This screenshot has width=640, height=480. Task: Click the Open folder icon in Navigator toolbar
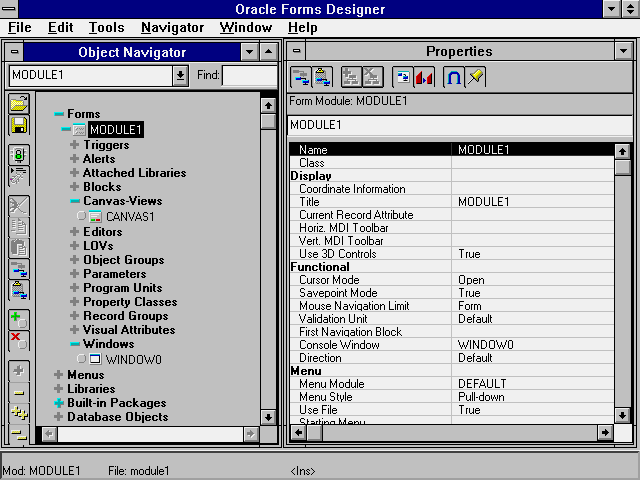coord(18,104)
